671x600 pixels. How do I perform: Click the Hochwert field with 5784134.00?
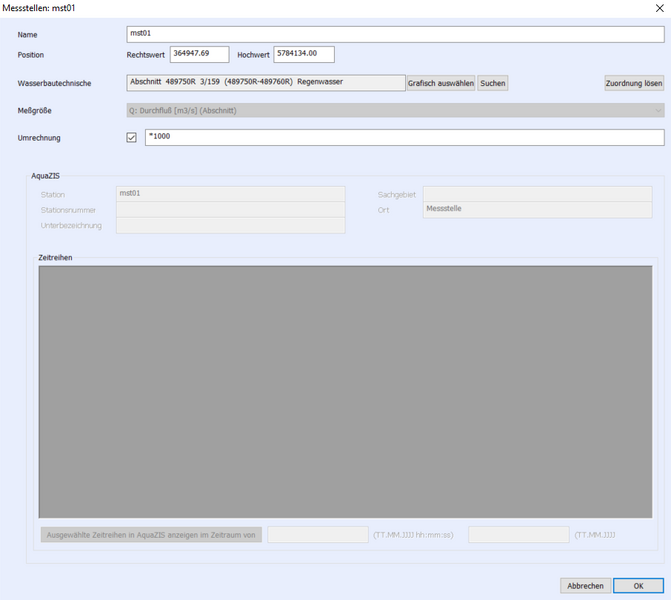point(304,54)
